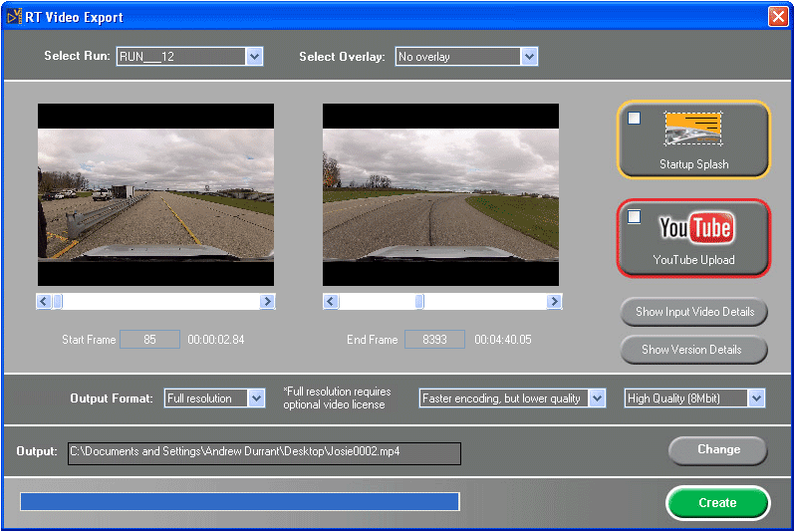Click left arrow on start frame scrollbar

point(44,301)
